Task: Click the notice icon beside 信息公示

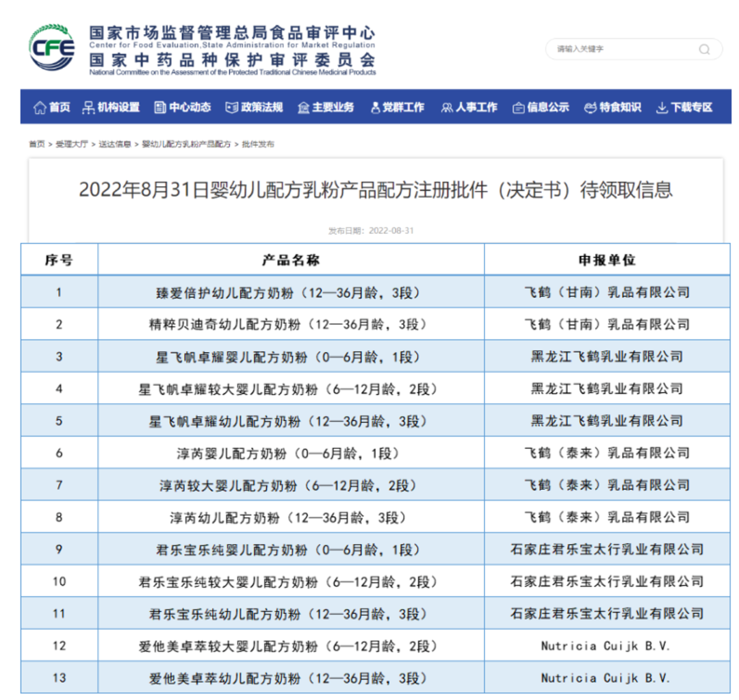Action: [x=519, y=108]
